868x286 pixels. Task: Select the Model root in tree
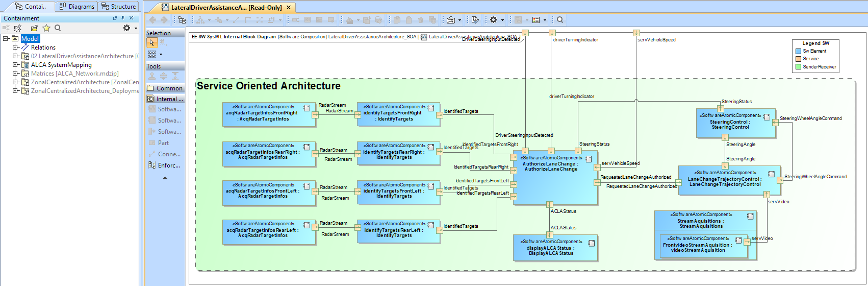coord(30,39)
